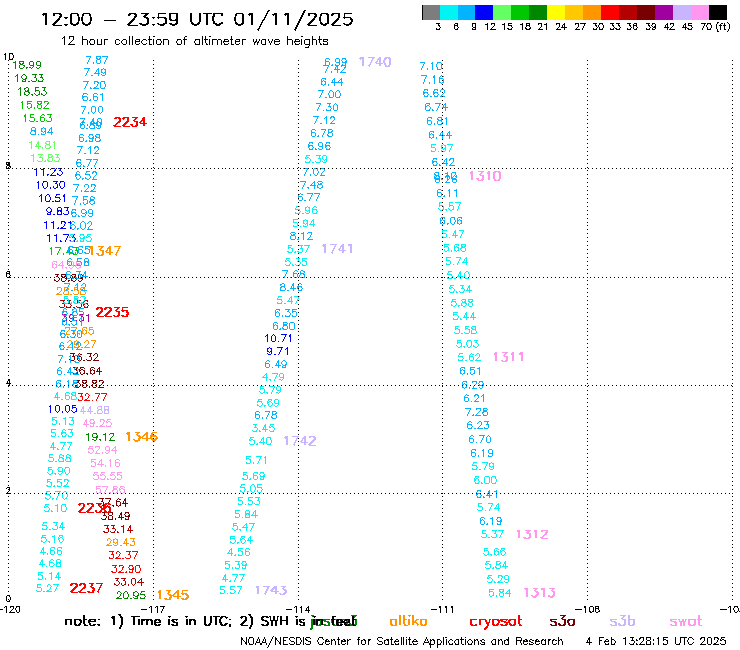This screenshot has height=650, width=740.
Task: Select the wave height value 7.28
Action: pyautogui.click(x=476, y=412)
